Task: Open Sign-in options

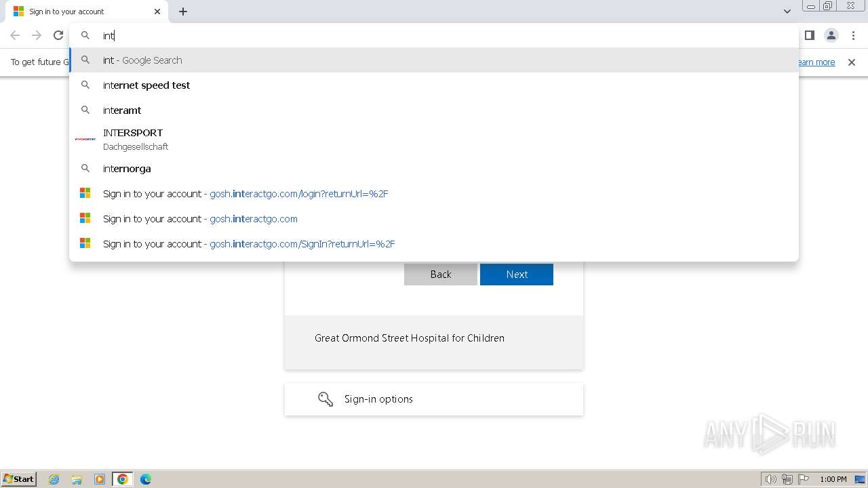Action: 434,399
